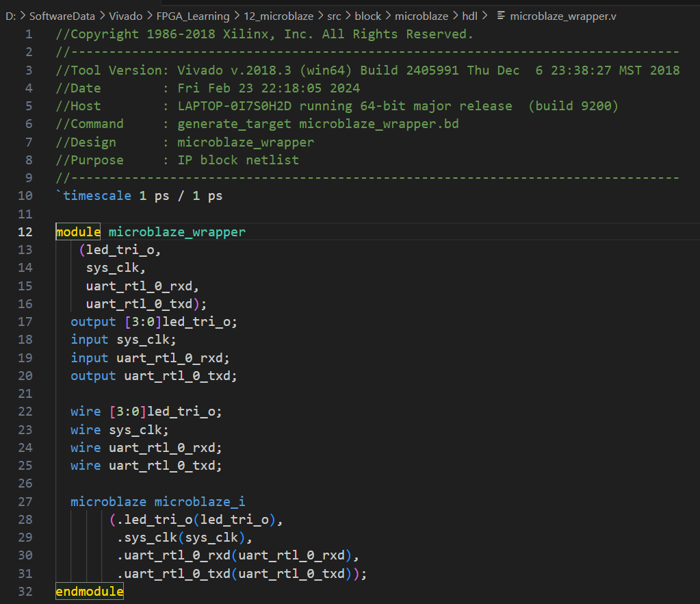
Task: Select the block folder in breadcrumbs
Action: point(367,16)
